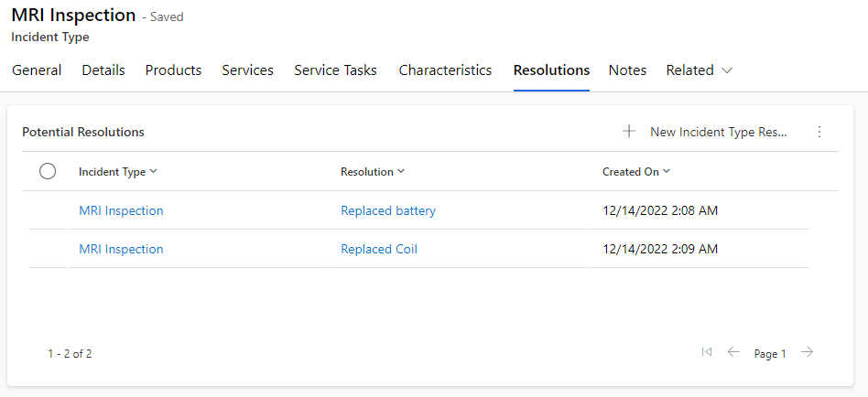Expand the Related tab dropdown

700,70
